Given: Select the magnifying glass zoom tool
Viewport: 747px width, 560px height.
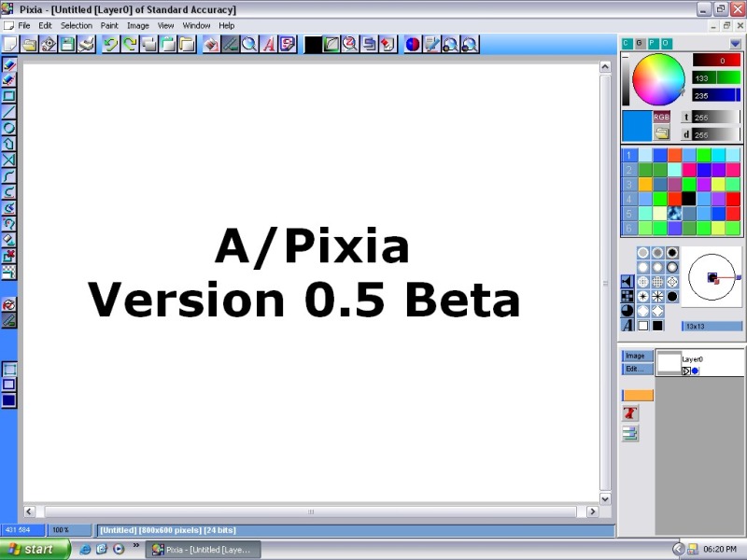Looking at the screenshot, I should (x=249, y=44).
